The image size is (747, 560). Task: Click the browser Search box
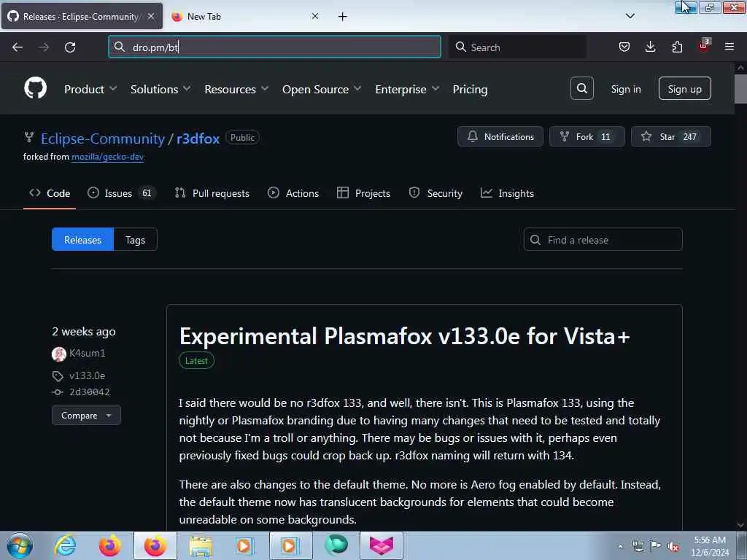(x=517, y=47)
